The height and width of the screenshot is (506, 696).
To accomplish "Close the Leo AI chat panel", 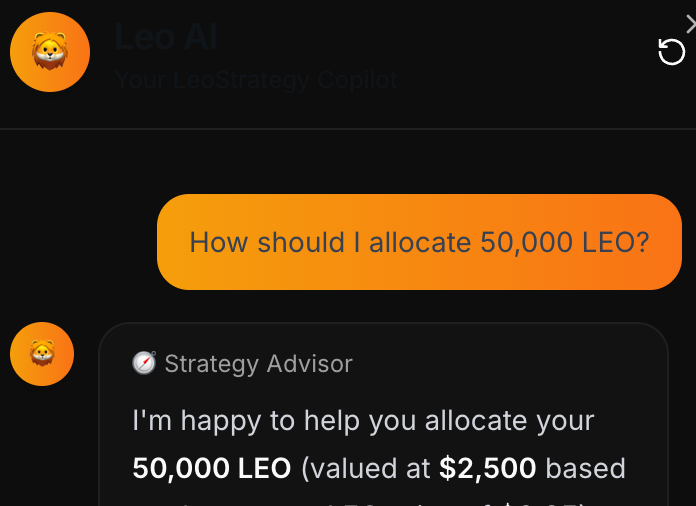I will [x=690, y=24].
